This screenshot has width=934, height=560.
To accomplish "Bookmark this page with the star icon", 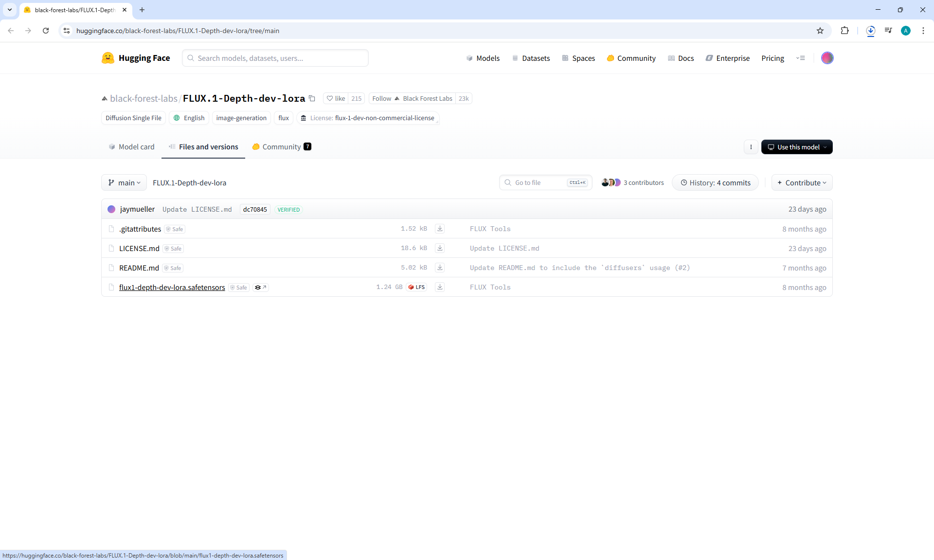I will [820, 31].
